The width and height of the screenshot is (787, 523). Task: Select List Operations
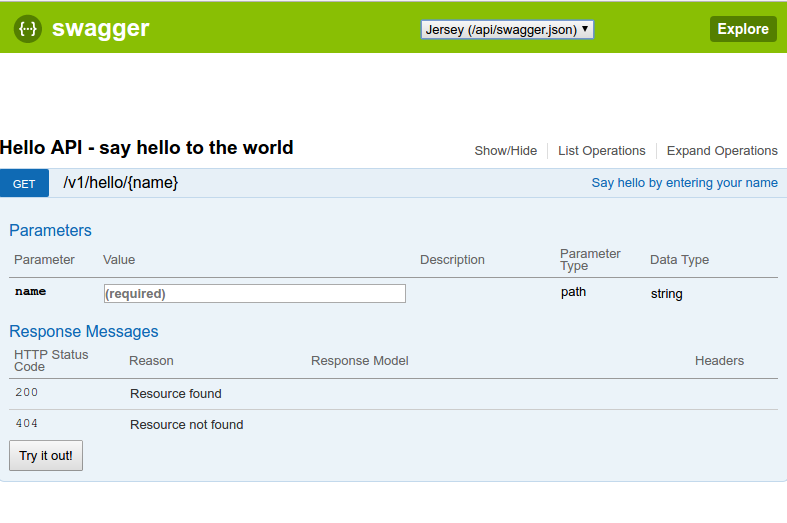(x=601, y=151)
